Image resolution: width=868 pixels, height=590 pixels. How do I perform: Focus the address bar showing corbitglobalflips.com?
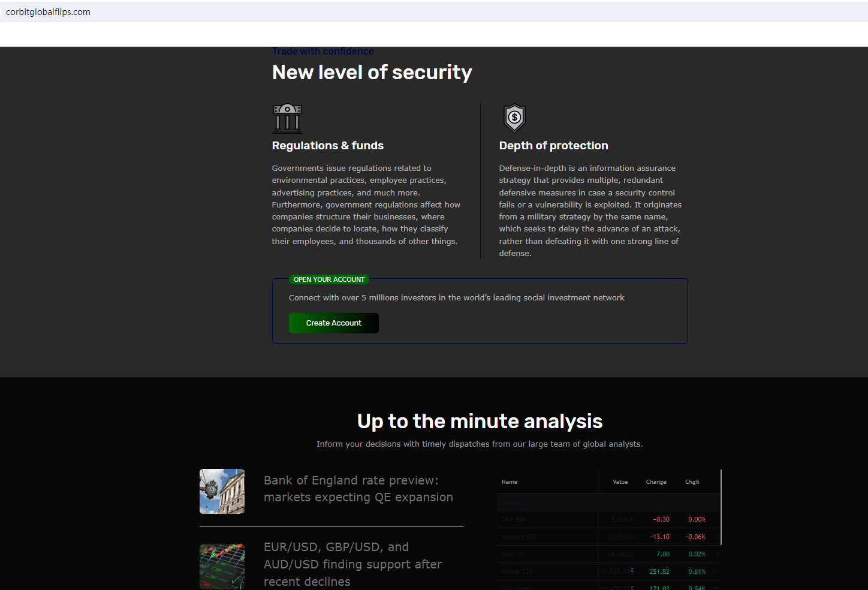click(x=434, y=12)
